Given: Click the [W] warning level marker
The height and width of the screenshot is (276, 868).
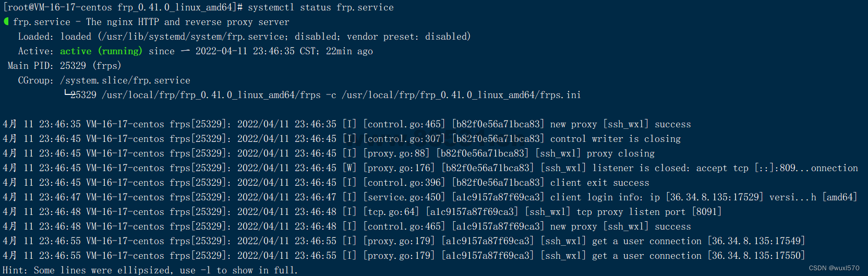Looking at the screenshot, I should 349,168.
